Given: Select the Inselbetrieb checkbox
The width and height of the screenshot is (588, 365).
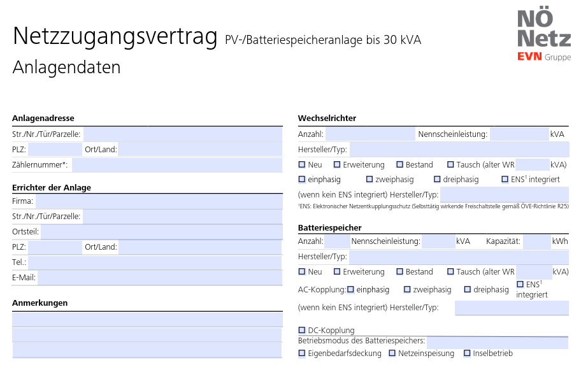Looking at the screenshot, I should pos(467,353).
